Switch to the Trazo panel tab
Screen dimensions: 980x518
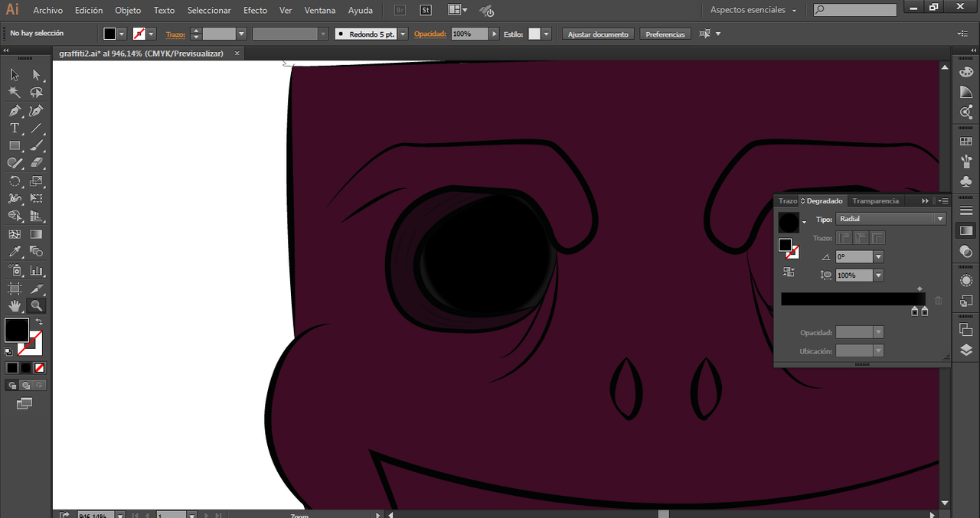pos(787,200)
